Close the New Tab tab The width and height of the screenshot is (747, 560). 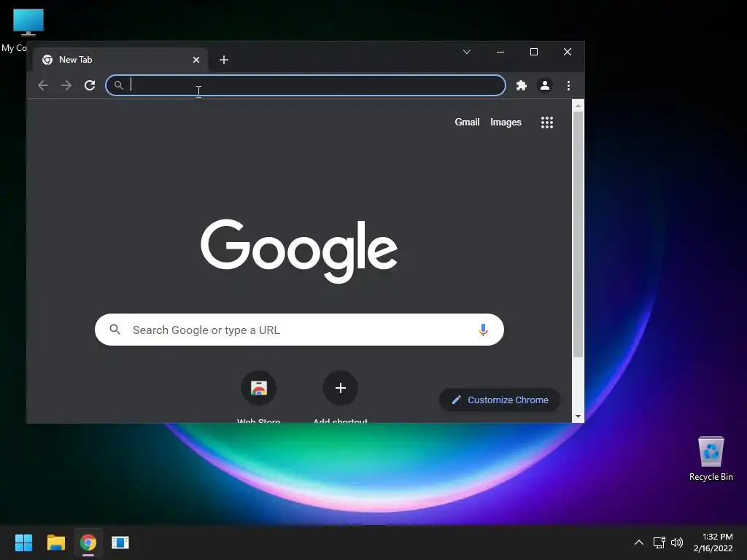pos(196,60)
